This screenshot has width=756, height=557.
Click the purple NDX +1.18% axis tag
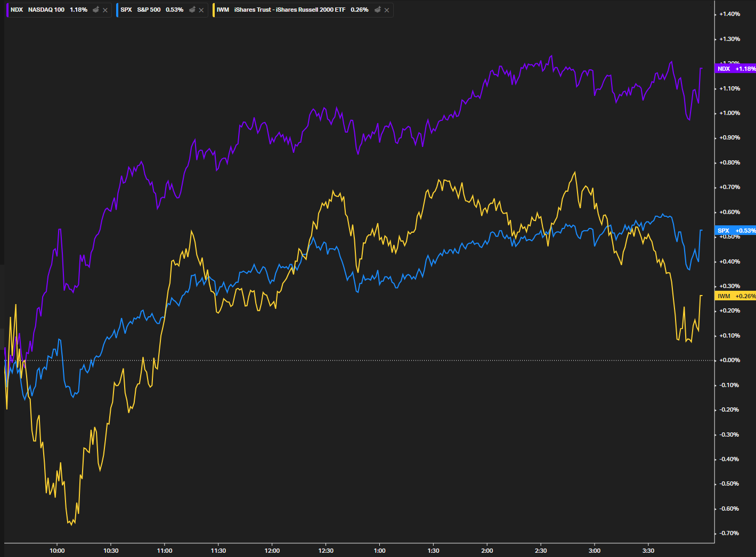tap(736, 69)
